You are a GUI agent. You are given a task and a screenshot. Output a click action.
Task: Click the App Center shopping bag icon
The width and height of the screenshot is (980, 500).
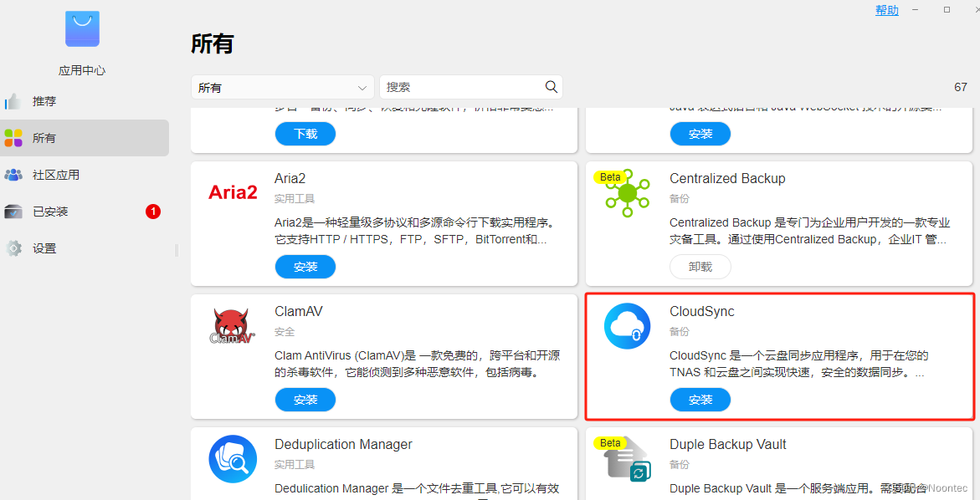[82, 29]
